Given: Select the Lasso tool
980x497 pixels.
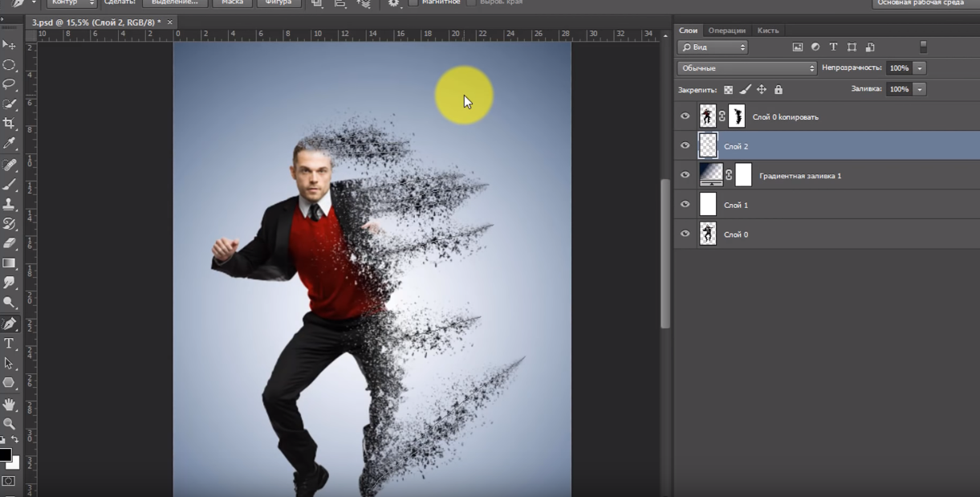Looking at the screenshot, I should coord(9,84).
